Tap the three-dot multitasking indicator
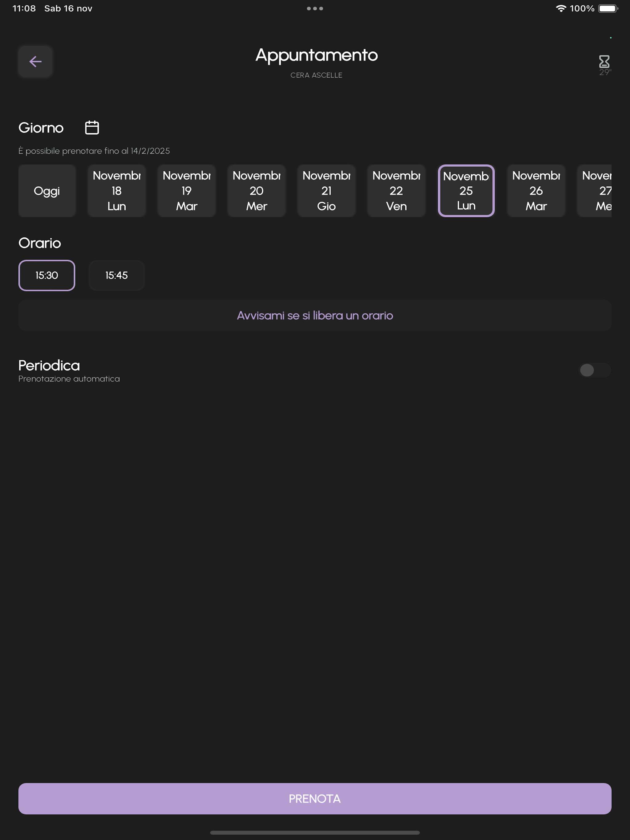 point(315,8)
